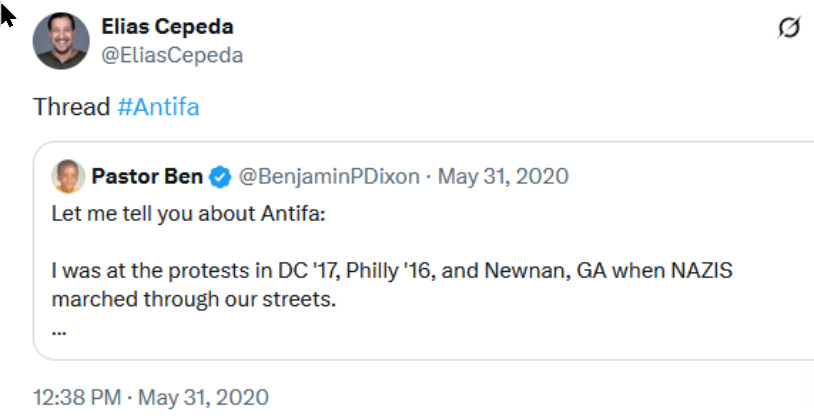Expand the quoted tweet via the ellipsis
The image size is (814, 418).
tap(58, 330)
